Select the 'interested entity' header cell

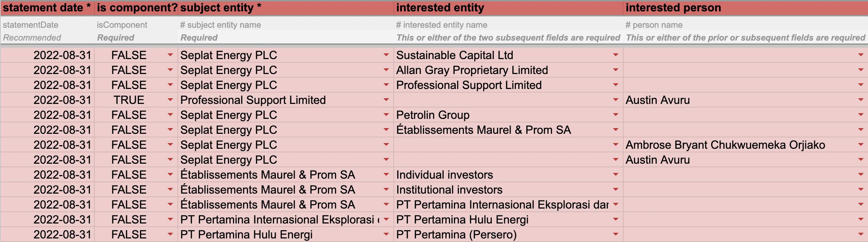pos(508,8)
